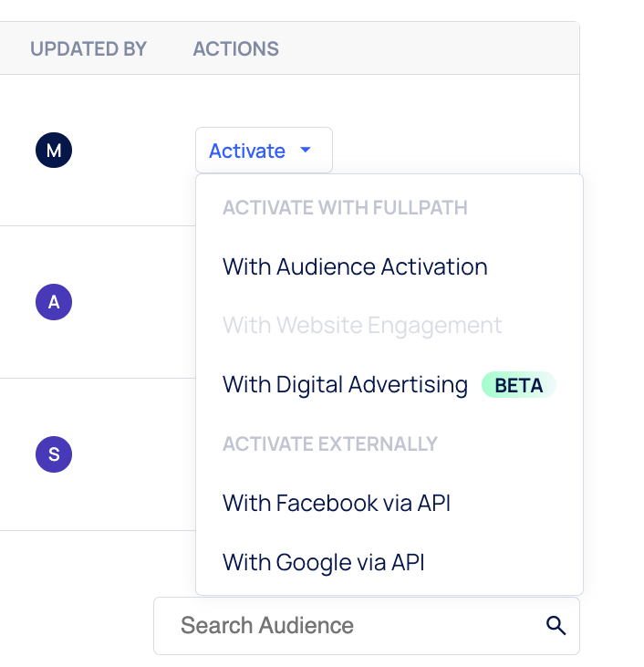Image resolution: width=644 pixels, height=667 pixels.
Task: Click the green BETA badge
Action: point(518,385)
